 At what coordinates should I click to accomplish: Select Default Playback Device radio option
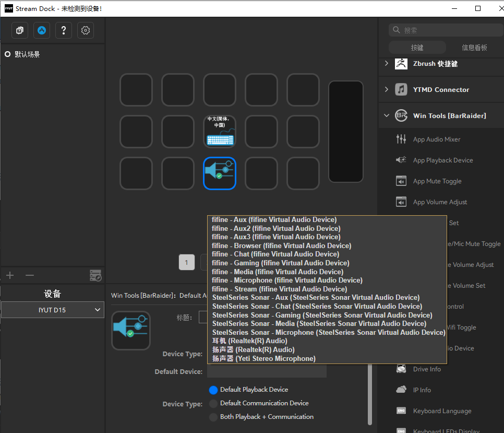point(213,390)
